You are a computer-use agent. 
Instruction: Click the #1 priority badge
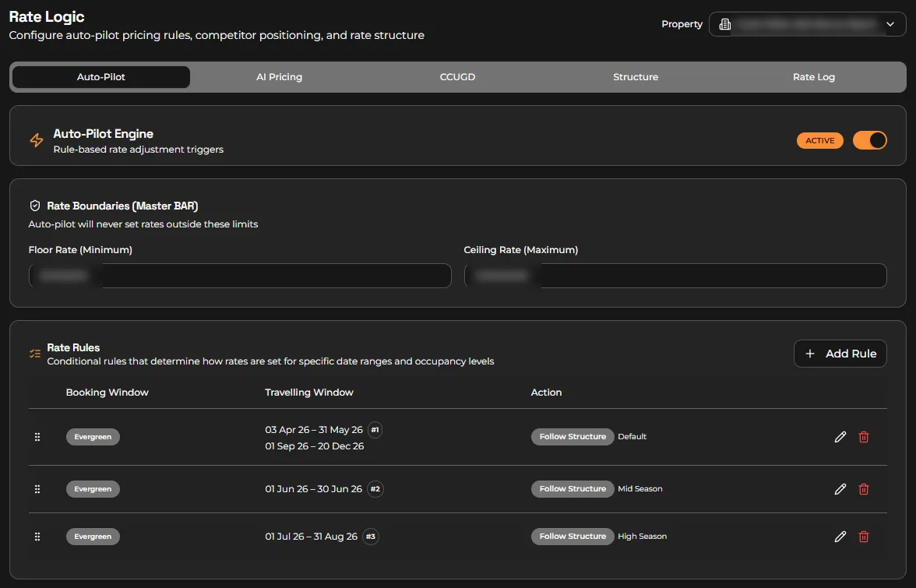375,430
